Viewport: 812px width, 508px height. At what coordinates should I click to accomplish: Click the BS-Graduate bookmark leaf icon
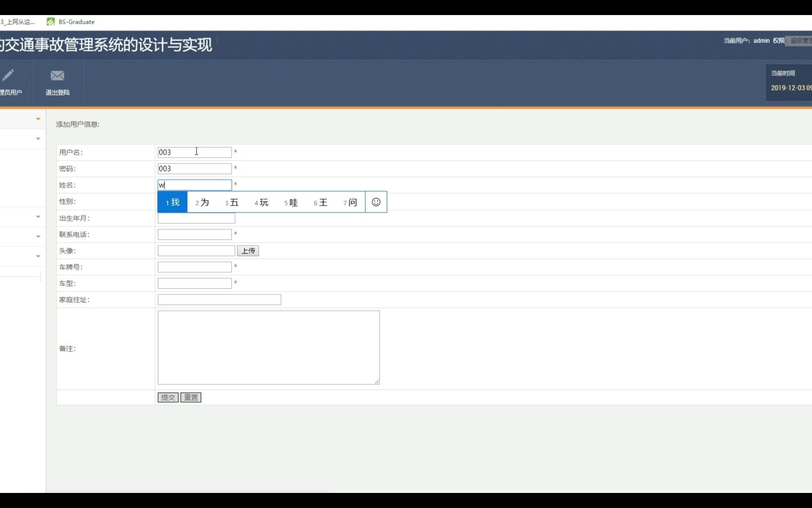(x=51, y=22)
